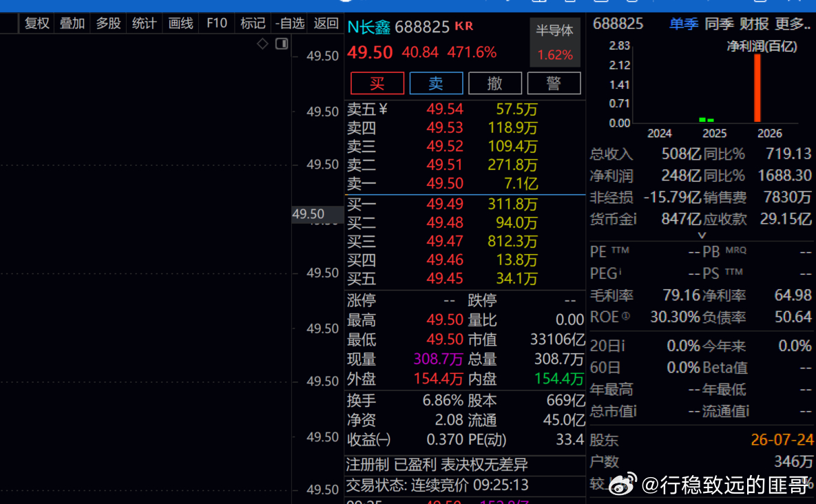Click the 换手 value 6.86%

[x=442, y=401]
